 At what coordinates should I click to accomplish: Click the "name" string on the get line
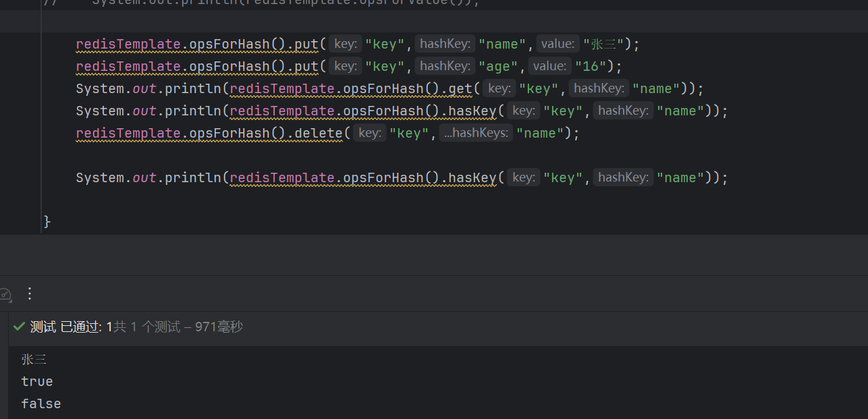[x=657, y=88]
